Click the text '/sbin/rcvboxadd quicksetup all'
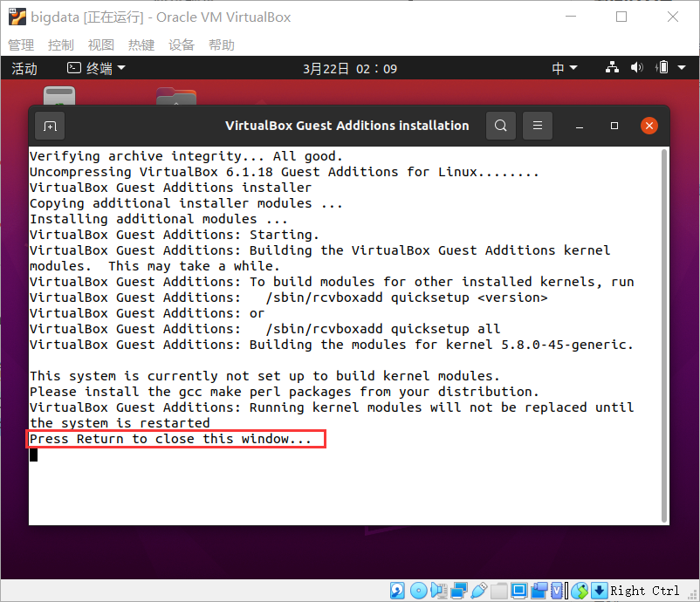The width and height of the screenshot is (700, 602). 383,329
